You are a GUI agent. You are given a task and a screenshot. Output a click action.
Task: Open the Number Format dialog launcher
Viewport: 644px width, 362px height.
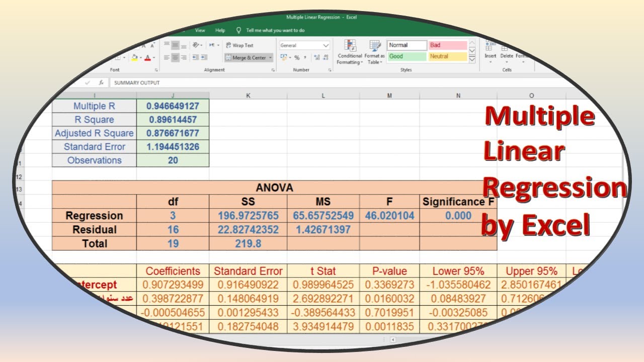[329, 70]
